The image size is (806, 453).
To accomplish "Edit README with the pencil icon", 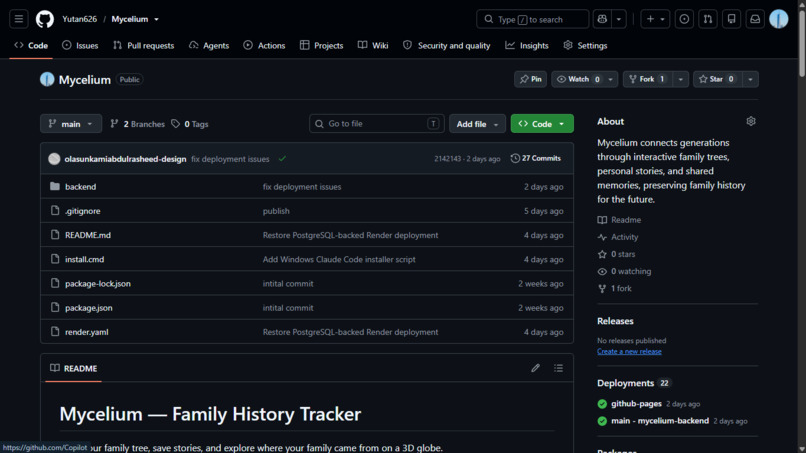I will 535,368.
